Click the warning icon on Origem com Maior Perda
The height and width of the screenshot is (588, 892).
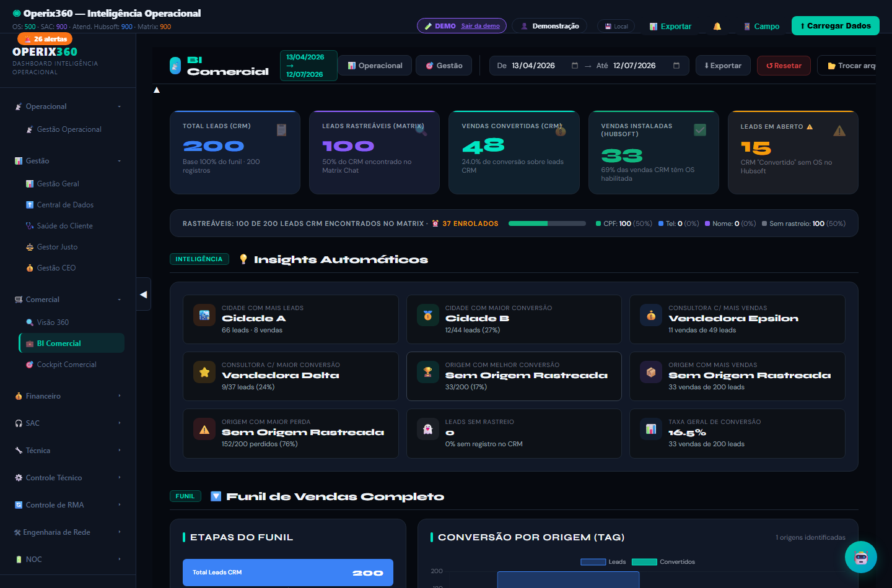click(x=204, y=429)
